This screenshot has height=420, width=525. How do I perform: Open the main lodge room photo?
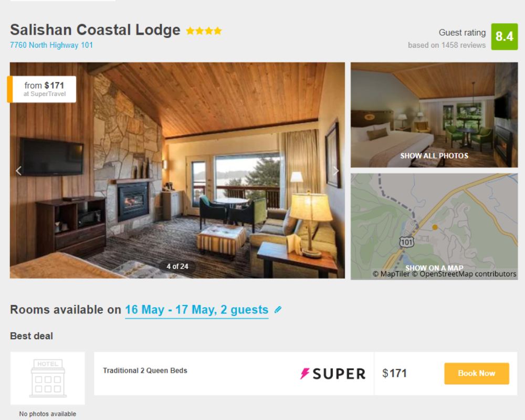tap(177, 170)
